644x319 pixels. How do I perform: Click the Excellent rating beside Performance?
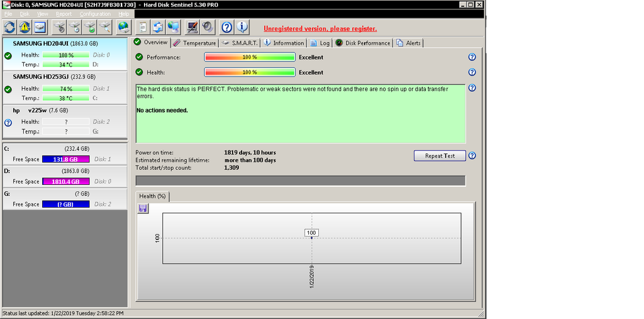[311, 57]
